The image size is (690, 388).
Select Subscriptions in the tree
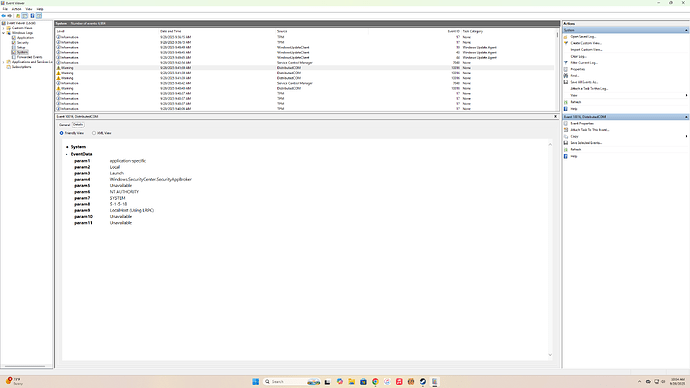[21, 67]
